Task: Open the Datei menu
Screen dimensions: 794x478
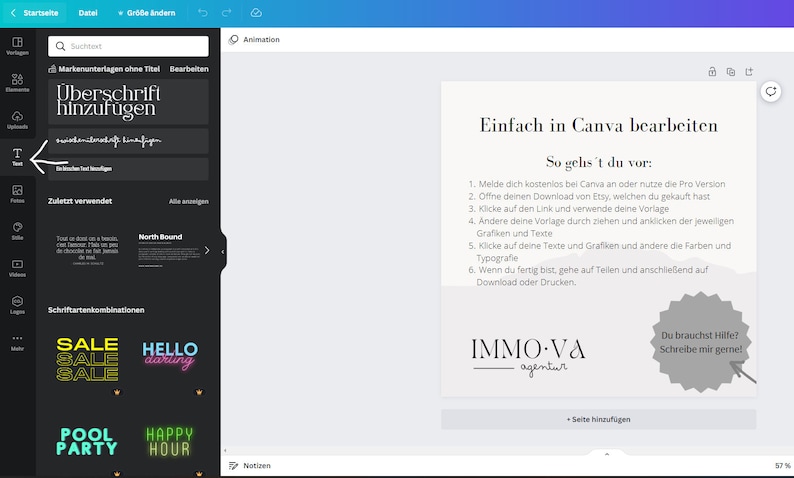Action: [88, 13]
